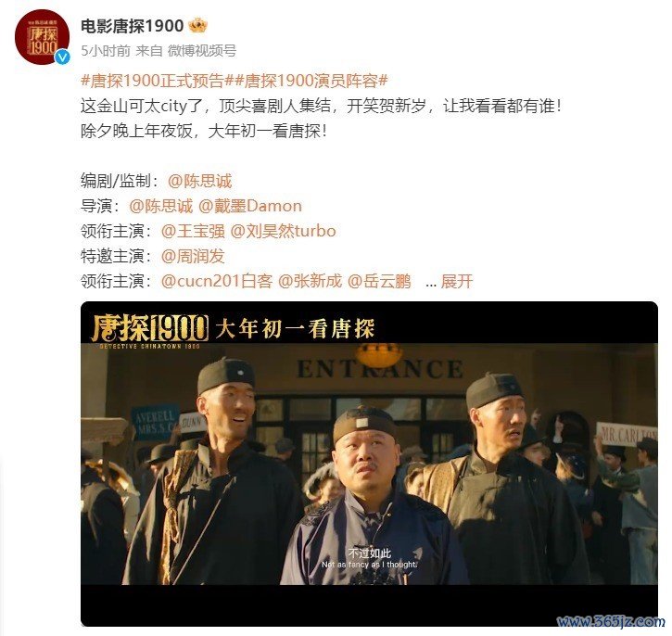Open @王宝强 profile mention
The height and width of the screenshot is (636, 672).
pos(193,232)
